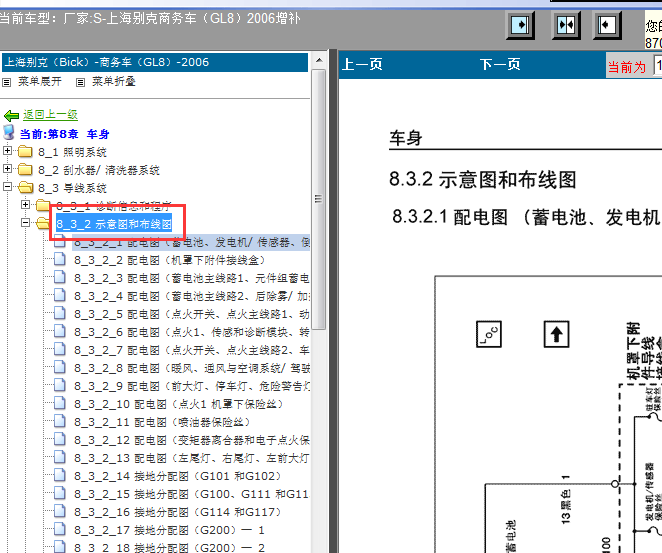The height and width of the screenshot is (553, 662).
Task: Click heading 8.3.2 示意图和布线图
Action: [483, 179]
